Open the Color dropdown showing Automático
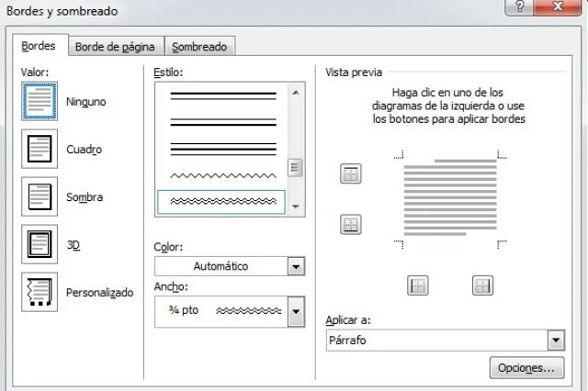This screenshot has width=588, height=391. point(295,266)
